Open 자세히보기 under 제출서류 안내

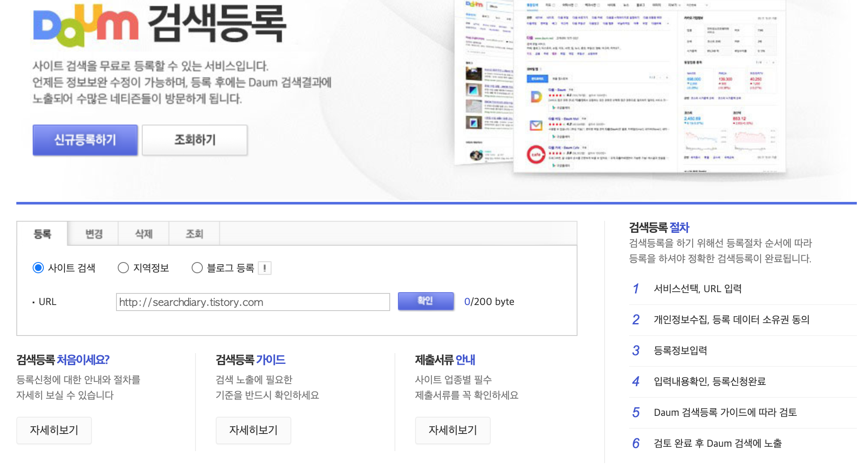(x=453, y=430)
